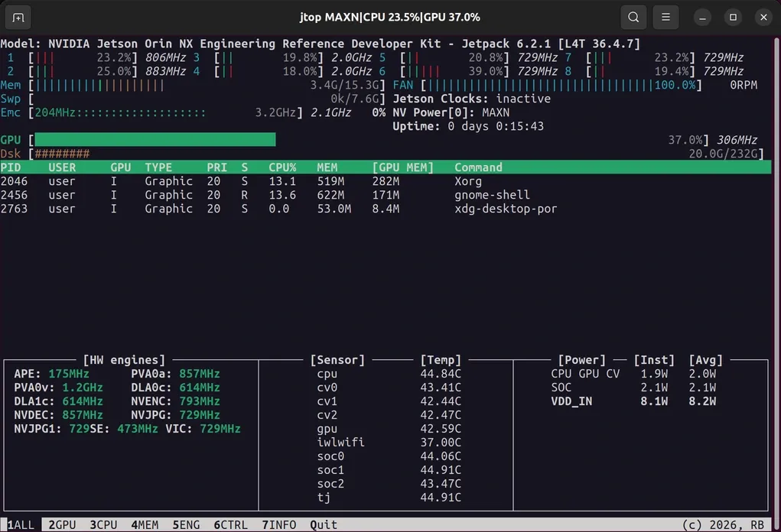Open new terminal tab icon in title bar
This screenshot has height=532, width=781.
[x=18, y=18]
